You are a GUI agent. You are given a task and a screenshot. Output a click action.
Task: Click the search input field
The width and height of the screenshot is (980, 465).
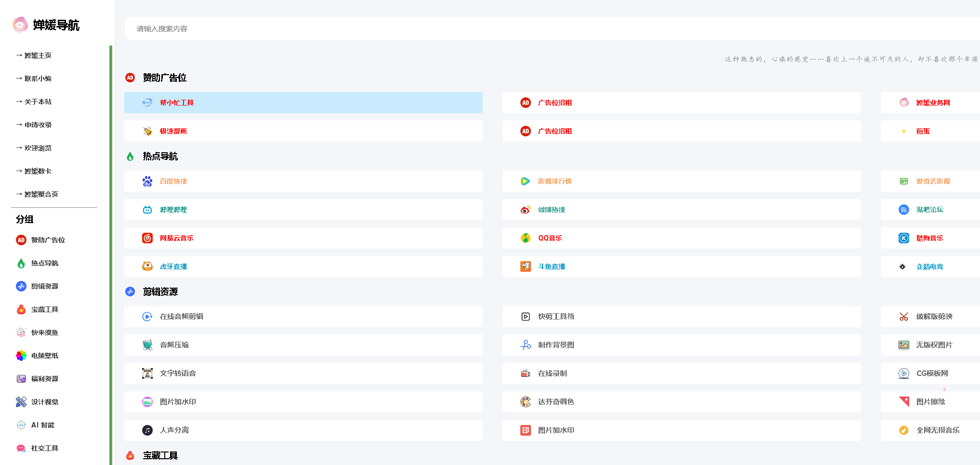552,29
